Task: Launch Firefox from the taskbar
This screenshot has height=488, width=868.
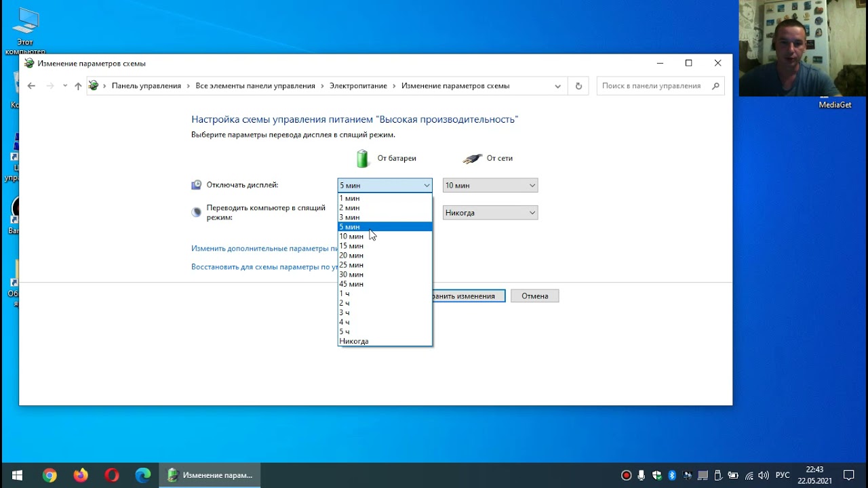Action: (81, 474)
